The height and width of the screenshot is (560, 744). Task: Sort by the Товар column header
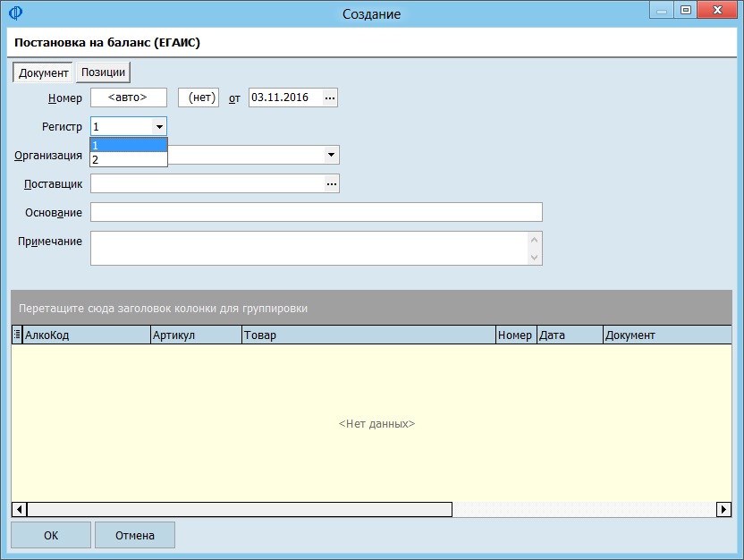click(x=368, y=335)
